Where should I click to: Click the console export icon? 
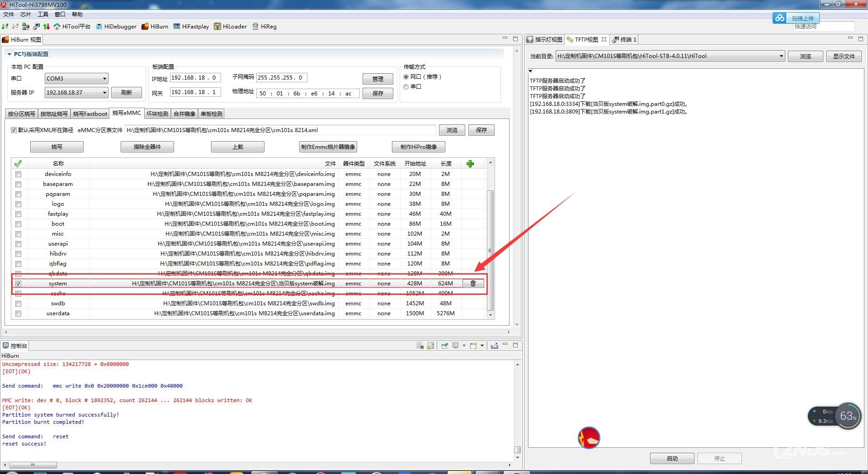[x=495, y=346]
